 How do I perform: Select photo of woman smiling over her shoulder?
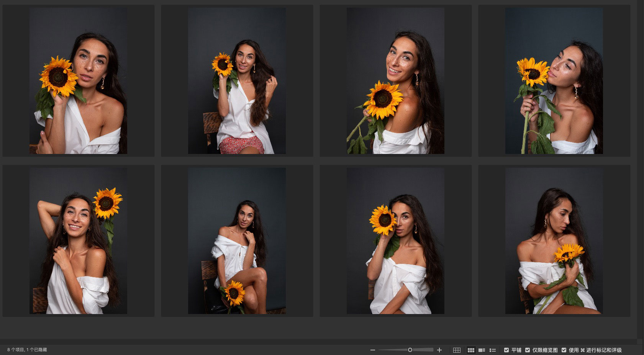point(395,81)
